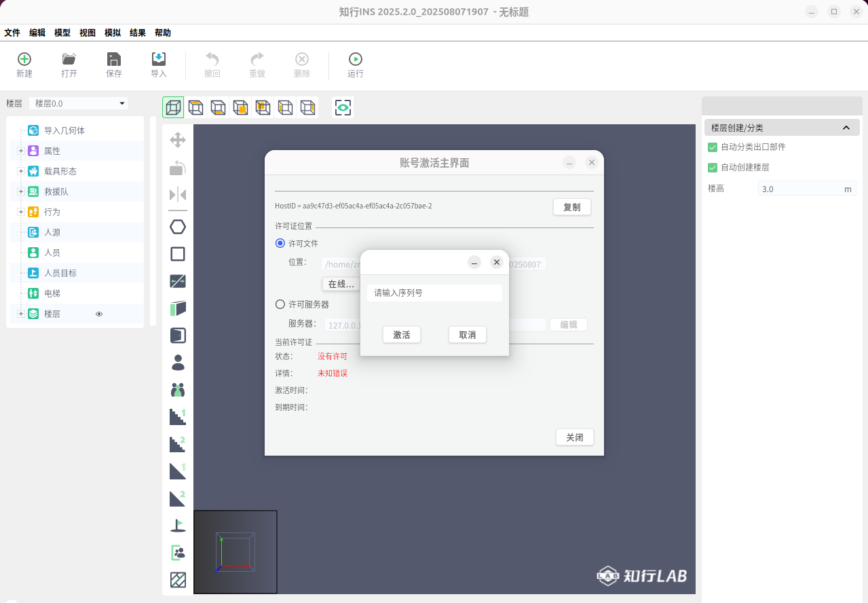The width and height of the screenshot is (868, 603).
Task: Select the move (four-arrow) tool
Action: click(178, 140)
